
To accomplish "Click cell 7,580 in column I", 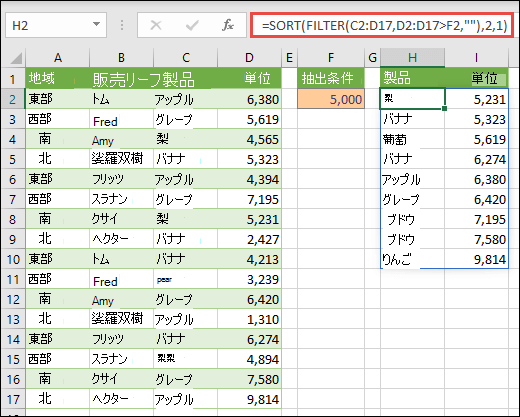I will point(476,239).
